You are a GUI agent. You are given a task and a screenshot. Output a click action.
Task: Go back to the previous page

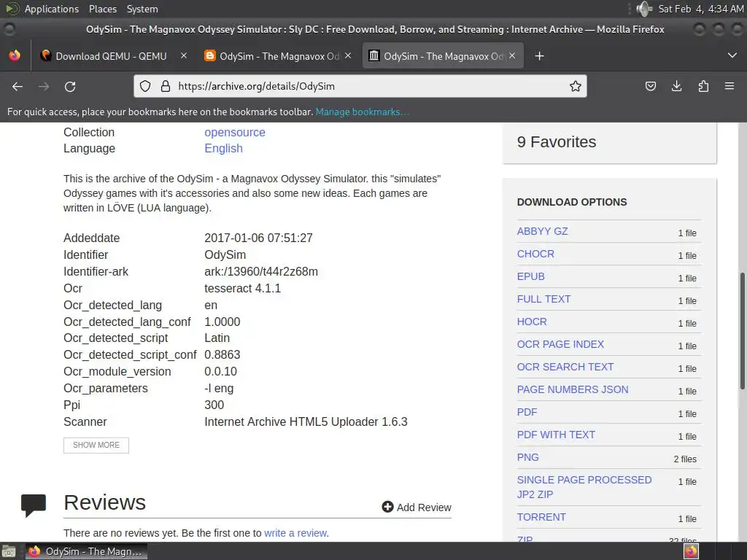(18, 87)
